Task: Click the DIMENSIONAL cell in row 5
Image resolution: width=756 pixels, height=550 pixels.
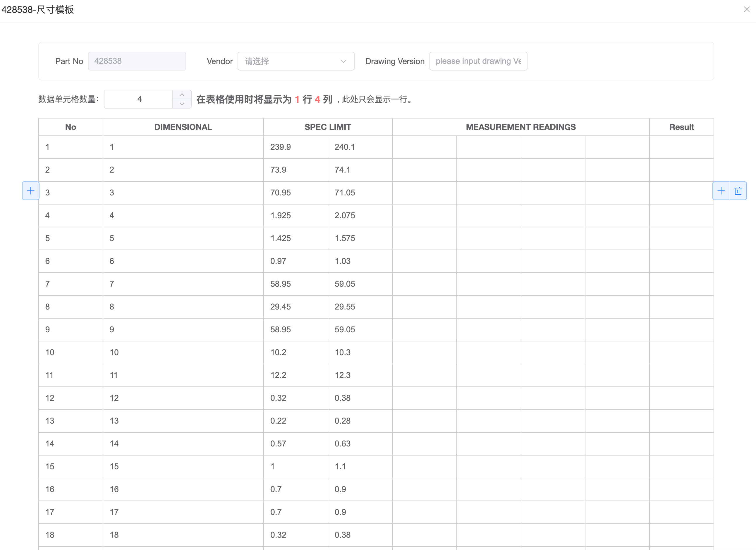Action: 183,238
